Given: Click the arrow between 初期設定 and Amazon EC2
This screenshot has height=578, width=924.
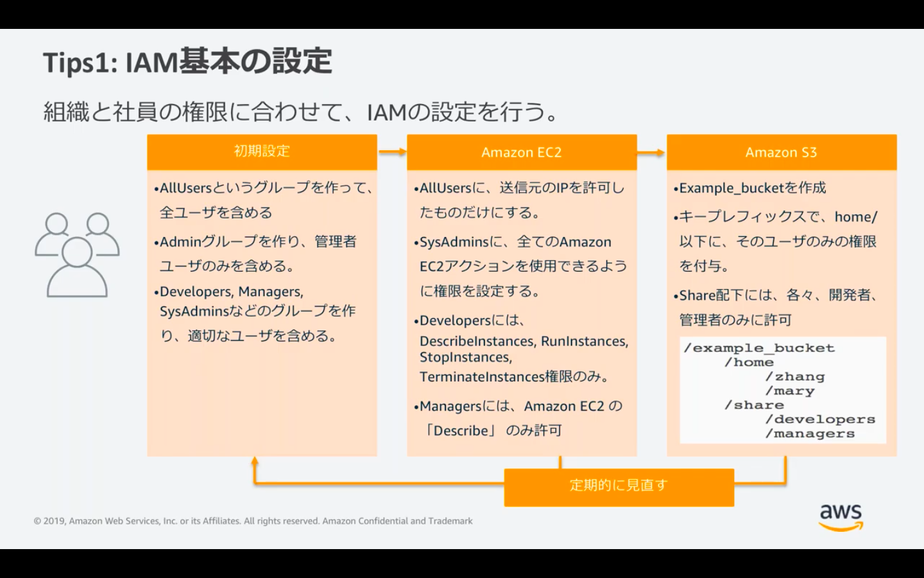Looking at the screenshot, I should coord(392,152).
